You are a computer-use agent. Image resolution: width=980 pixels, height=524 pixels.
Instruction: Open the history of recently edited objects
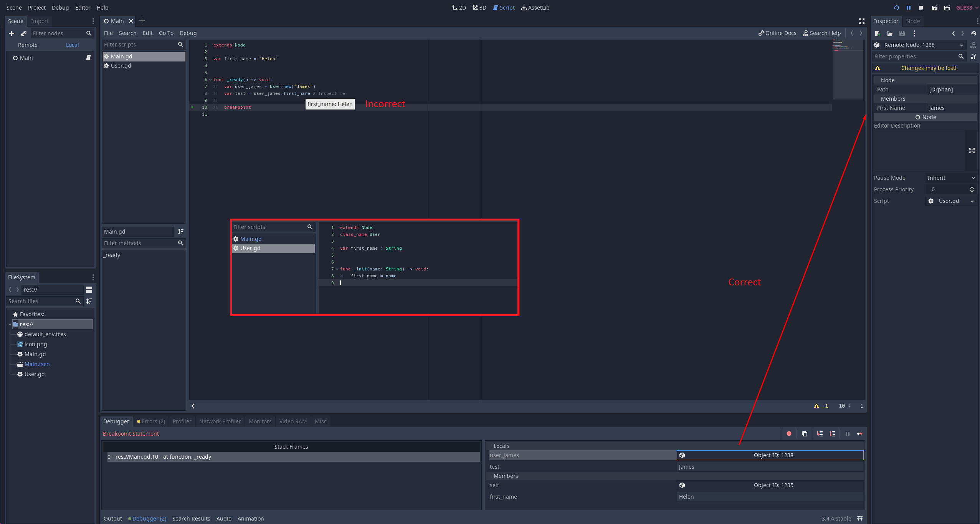coord(974,33)
